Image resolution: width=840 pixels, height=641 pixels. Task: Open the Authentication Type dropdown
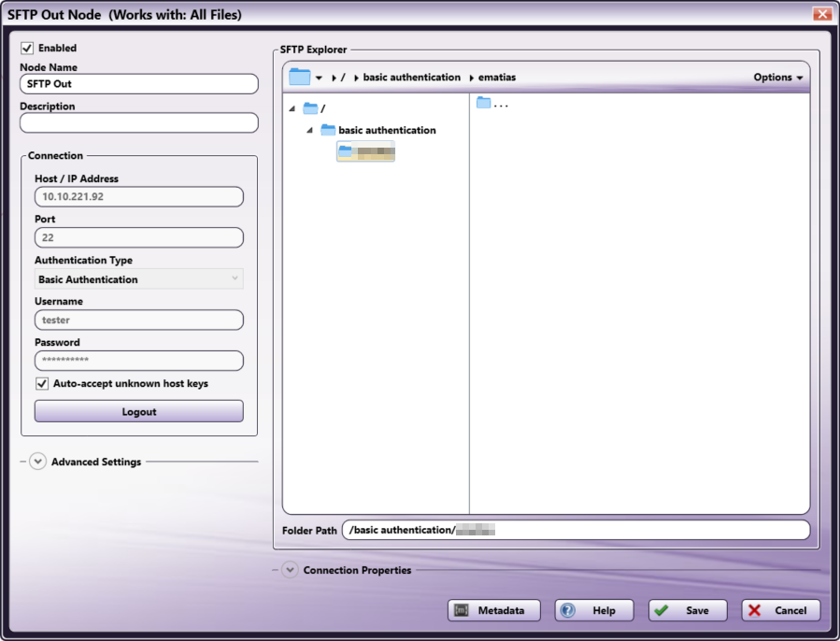138,279
